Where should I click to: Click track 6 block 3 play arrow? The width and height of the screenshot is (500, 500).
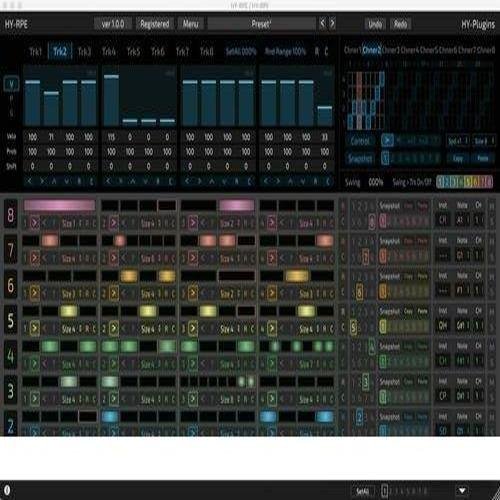(x=193, y=293)
